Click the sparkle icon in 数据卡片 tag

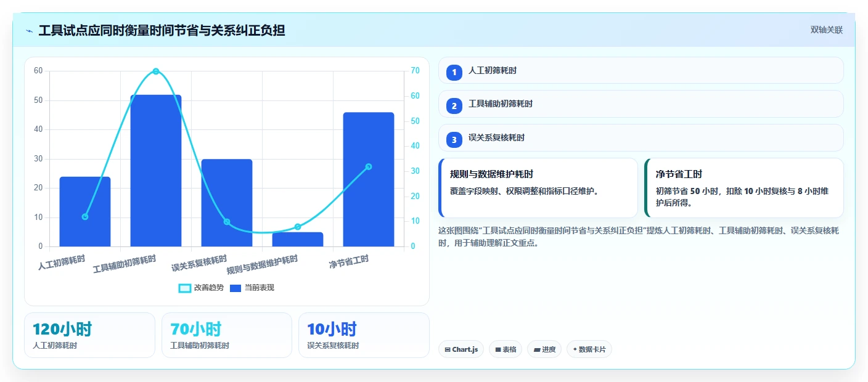click(x=575, y=349)
